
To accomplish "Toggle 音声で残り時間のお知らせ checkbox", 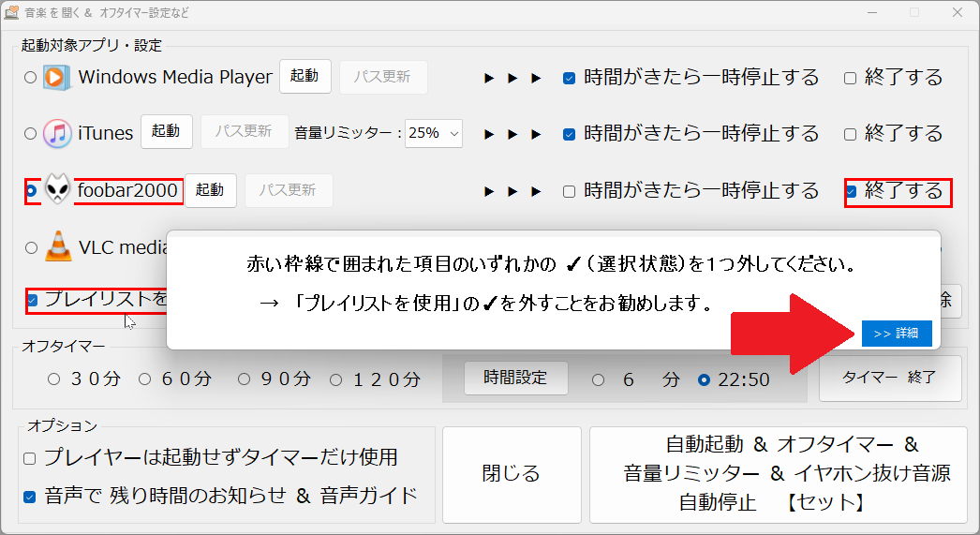I will [x=29, y=497].
